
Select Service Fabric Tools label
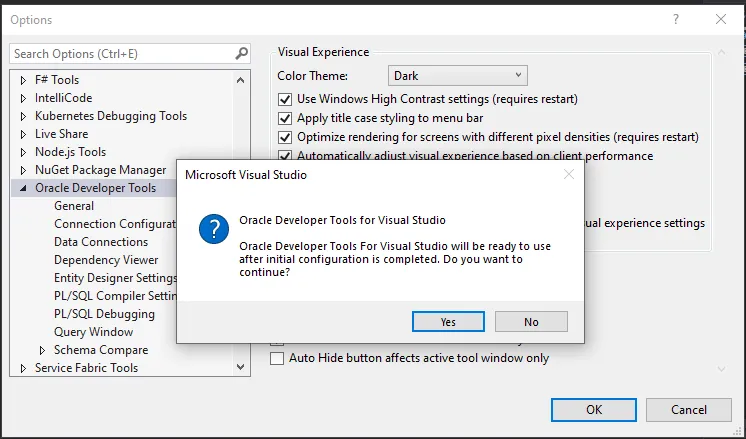86,368
